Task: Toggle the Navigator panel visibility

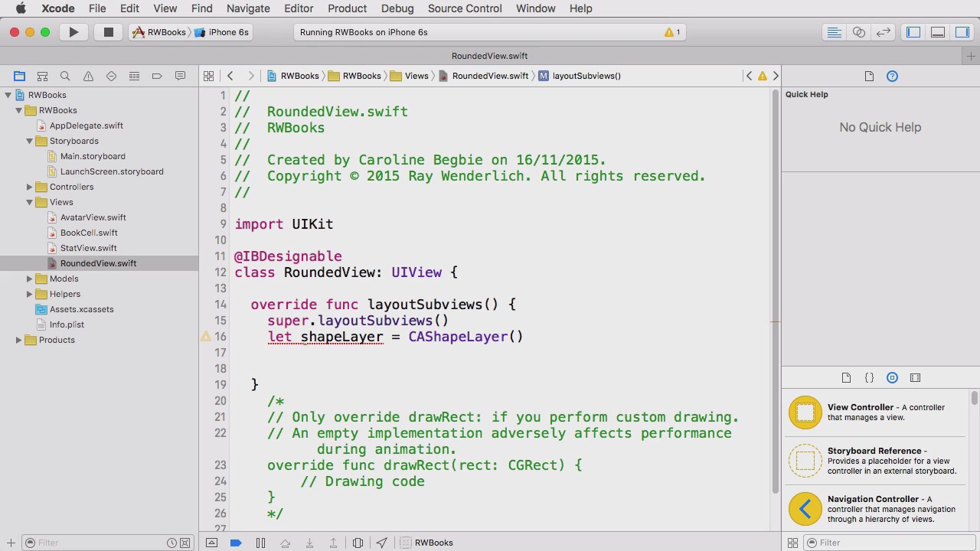Action: 913,32
